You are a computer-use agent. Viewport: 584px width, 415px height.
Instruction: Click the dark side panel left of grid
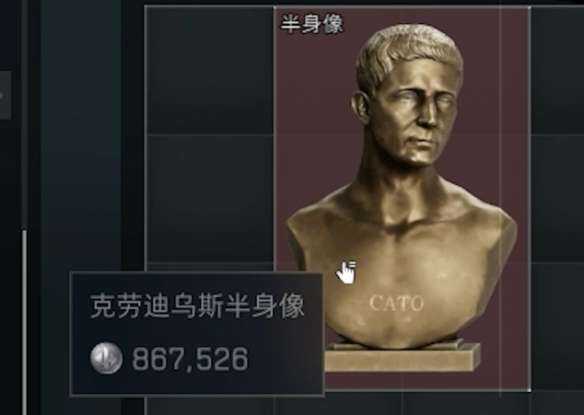tap(81, 134)
